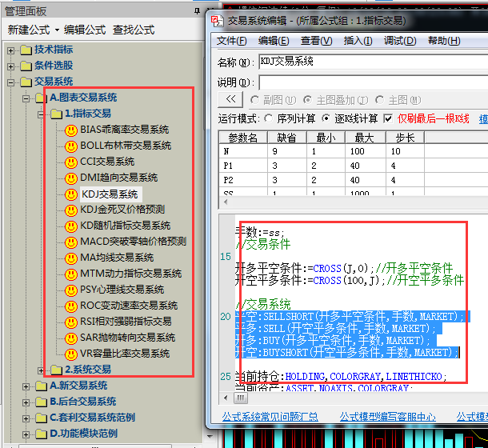Open the 新建公式 dropdown arrow
Screen dimensions: 488x448
pos(58,30)
